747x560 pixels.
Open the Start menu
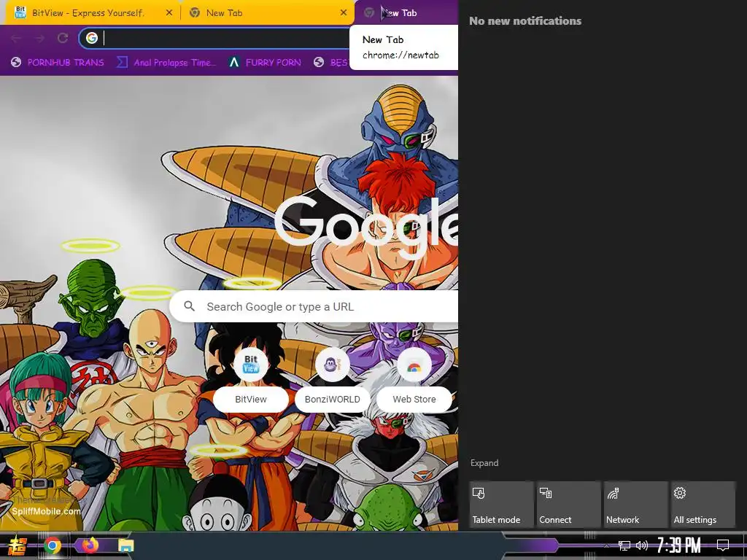[18, 545]
